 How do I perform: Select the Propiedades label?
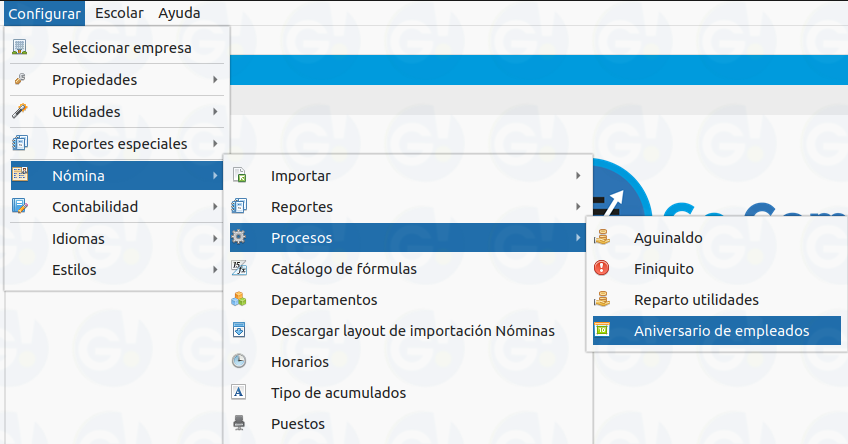(94, 80)
